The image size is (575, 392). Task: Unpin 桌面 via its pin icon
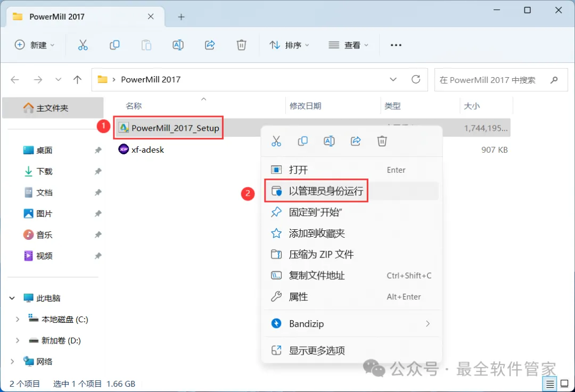98,150
